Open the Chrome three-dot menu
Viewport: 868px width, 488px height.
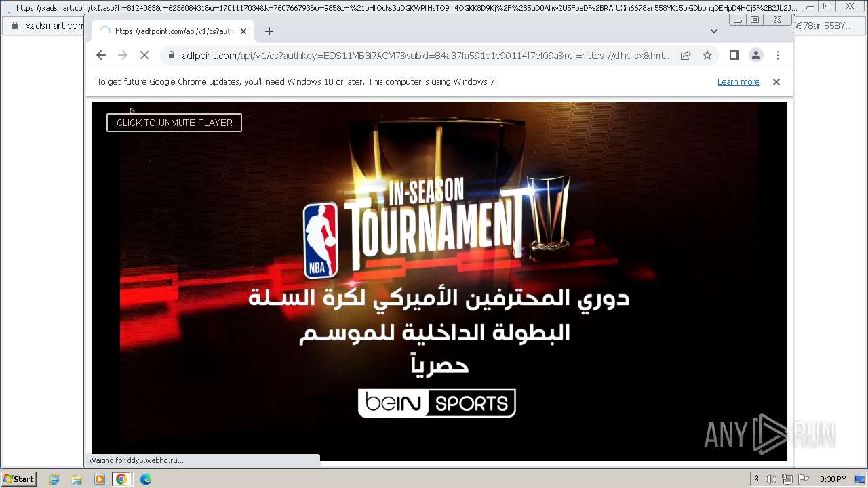[778, 55]
